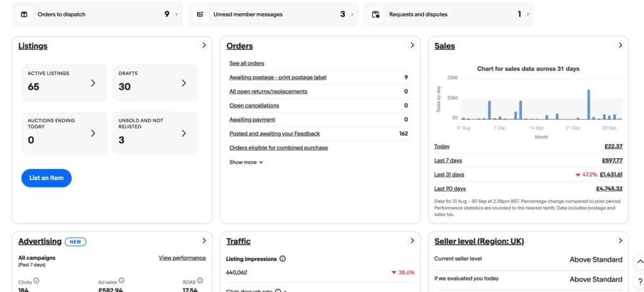
Task: Click the If we evaluated you today text
Action: (x=466, y=278)
